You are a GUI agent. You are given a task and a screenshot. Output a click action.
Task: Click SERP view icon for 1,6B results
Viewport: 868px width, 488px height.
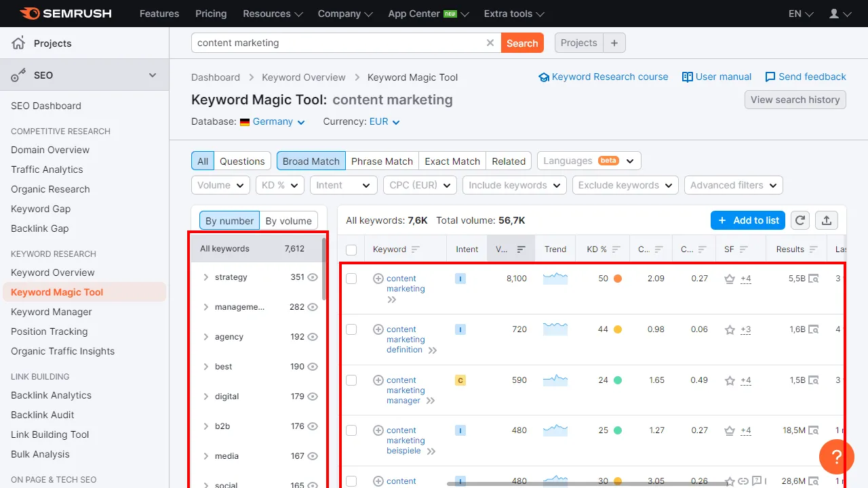coord(813,329)
